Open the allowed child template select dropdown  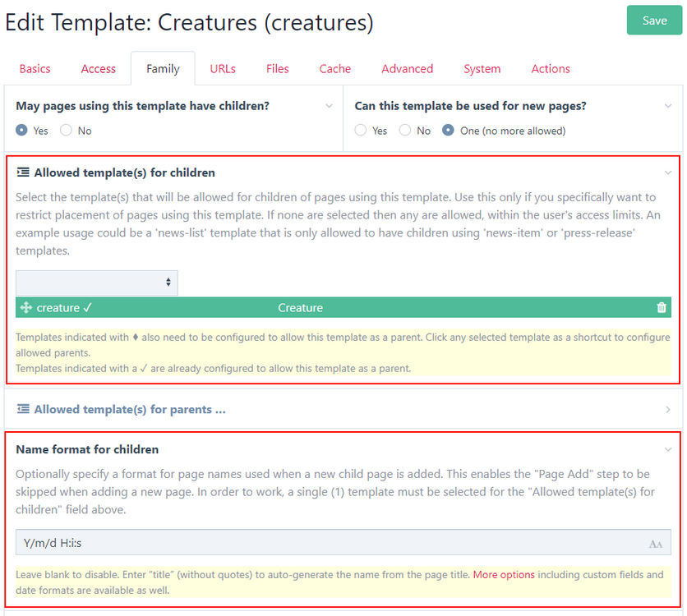(x=96, y=283)
